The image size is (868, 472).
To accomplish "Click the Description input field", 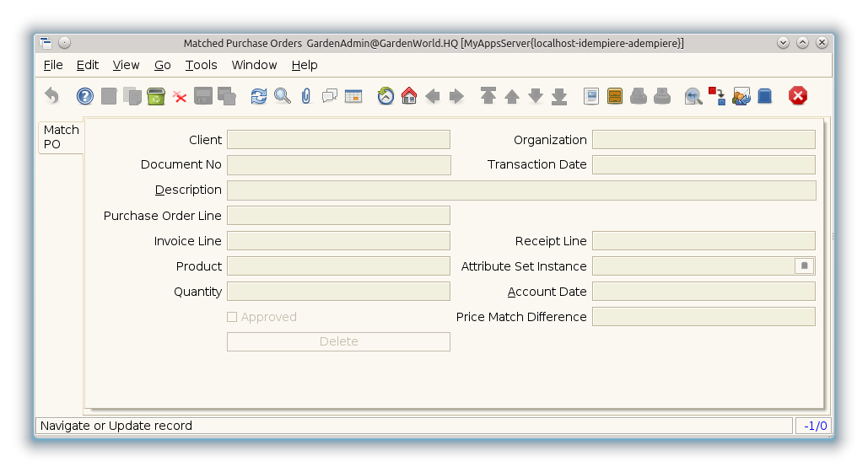I will coord(521,190).
